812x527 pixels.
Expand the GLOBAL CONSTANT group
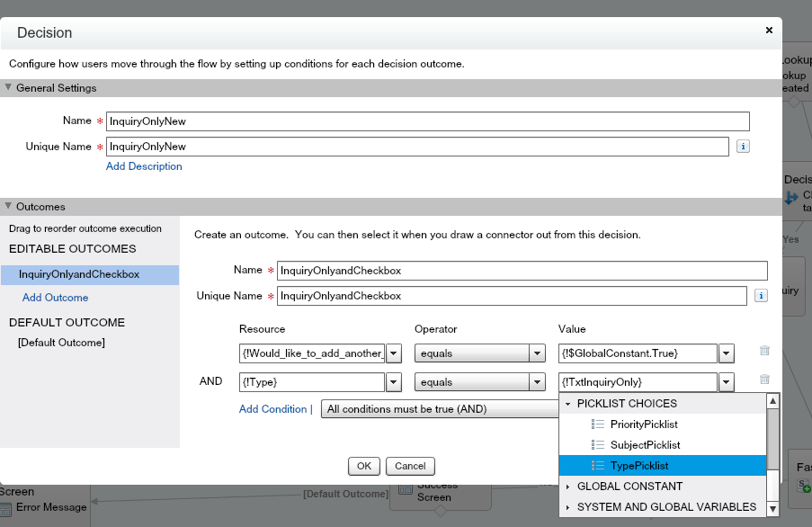tap(568, 487)
